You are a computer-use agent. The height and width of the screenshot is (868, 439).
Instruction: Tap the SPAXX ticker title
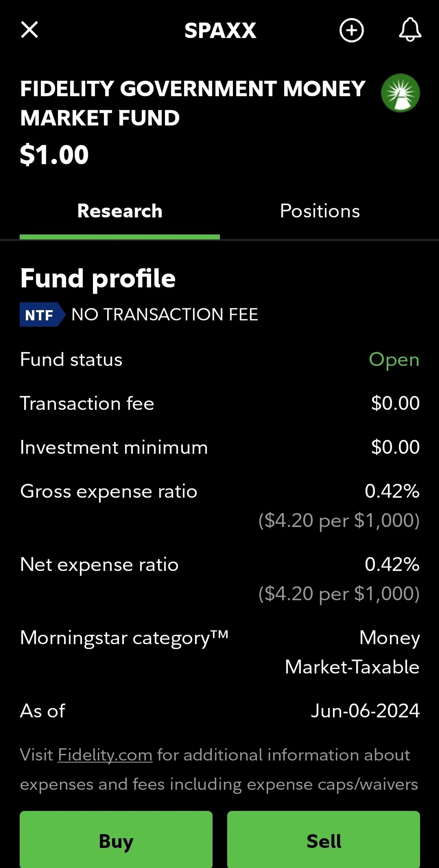[220, 30]
